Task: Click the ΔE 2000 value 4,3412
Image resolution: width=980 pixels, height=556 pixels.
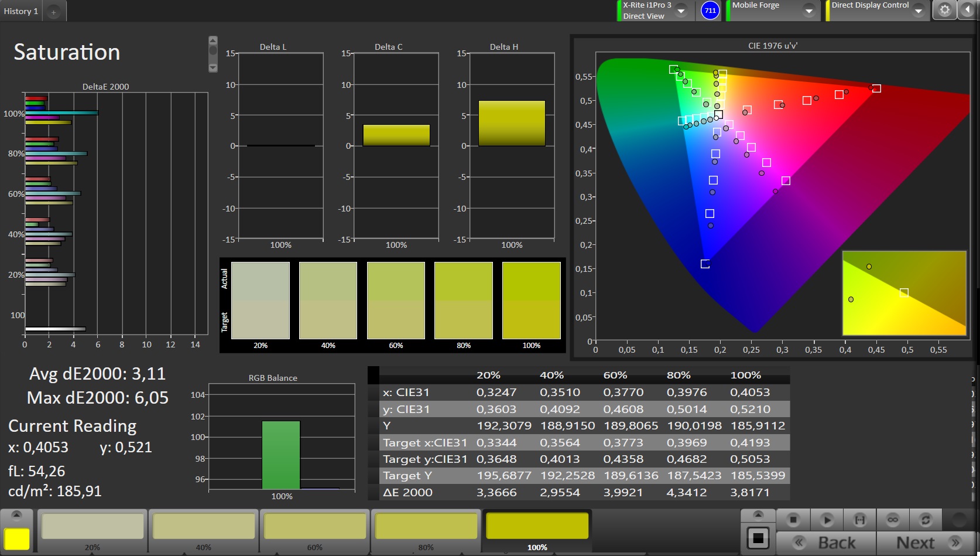Action: click(x=686, y=493)
